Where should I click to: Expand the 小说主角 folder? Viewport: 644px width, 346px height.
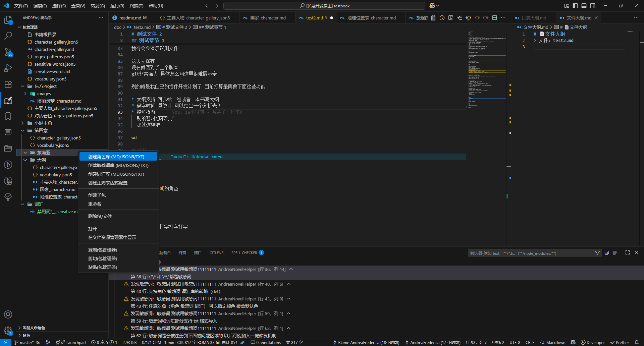[43, 123]
